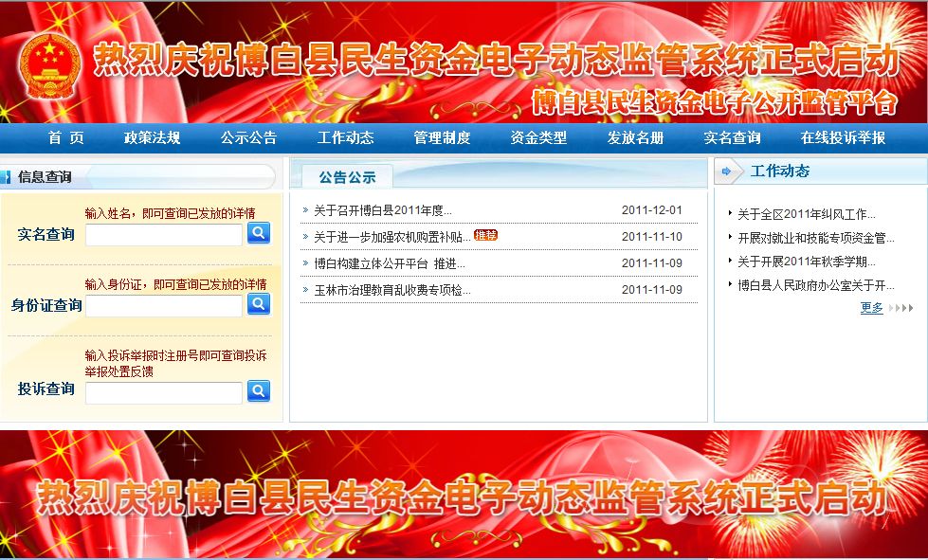Click the search icon for 身份证查询
Viewport: 928px width, 560px height.
(259, 304)
